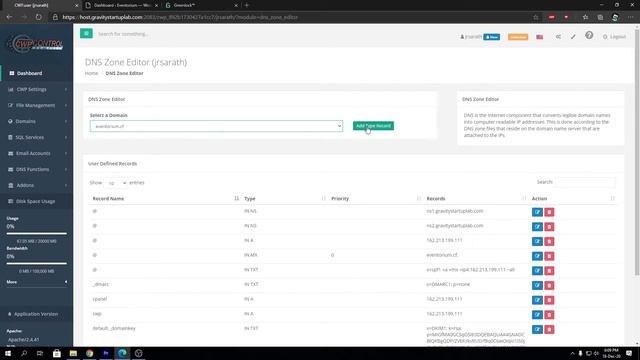Sort by Type column
The width and height of the screenshot is (640, 360).
[x=284, y=198]
